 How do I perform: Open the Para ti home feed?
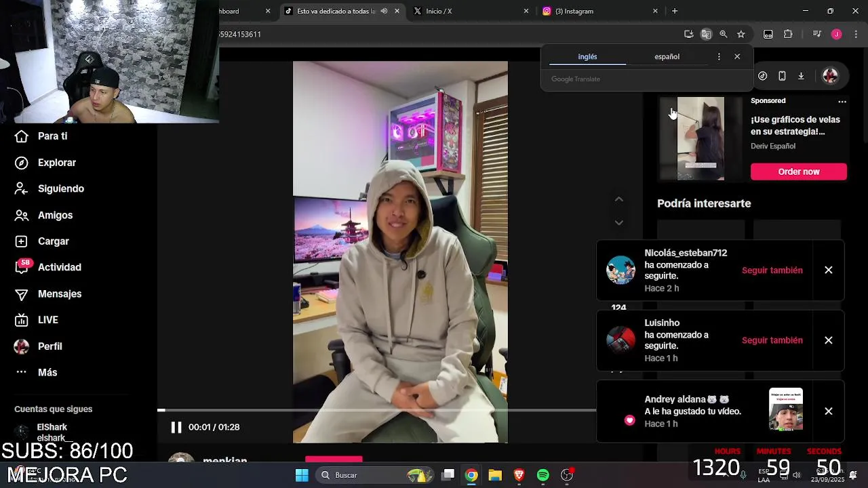point(42,136)
